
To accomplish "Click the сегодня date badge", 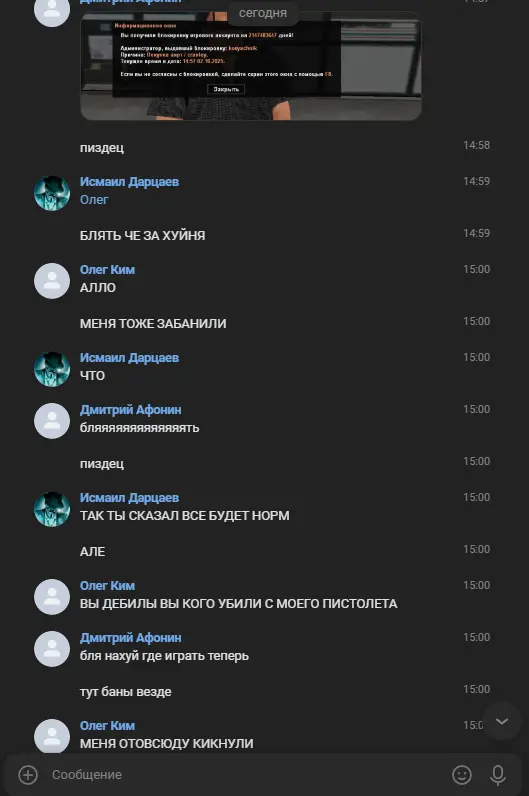I will pos(262,13).
